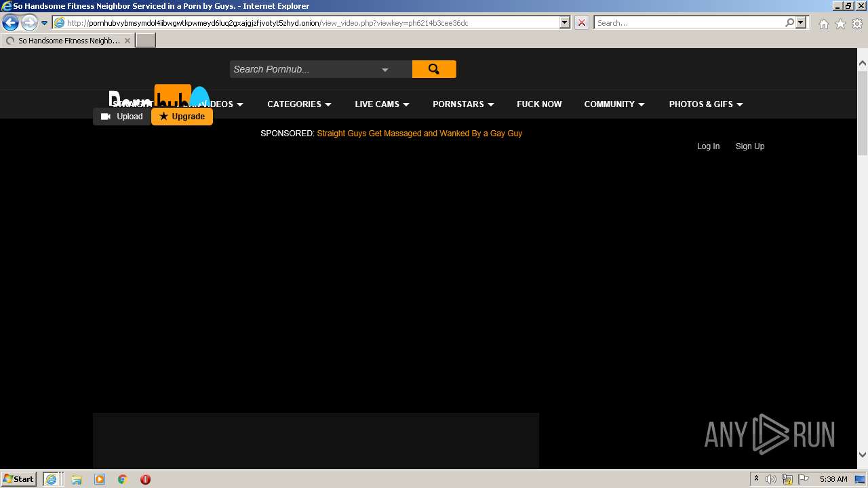Open the Tools gear icon

pyautogui.click(x=857, y=24)
